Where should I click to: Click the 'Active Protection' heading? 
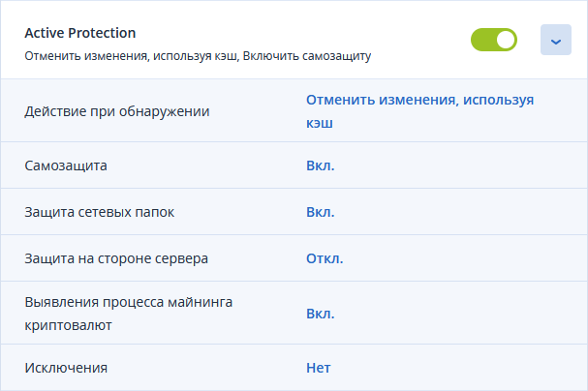80,33
